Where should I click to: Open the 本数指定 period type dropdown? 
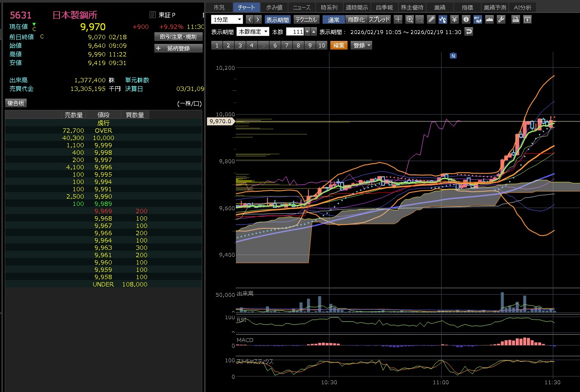(253, 32)
